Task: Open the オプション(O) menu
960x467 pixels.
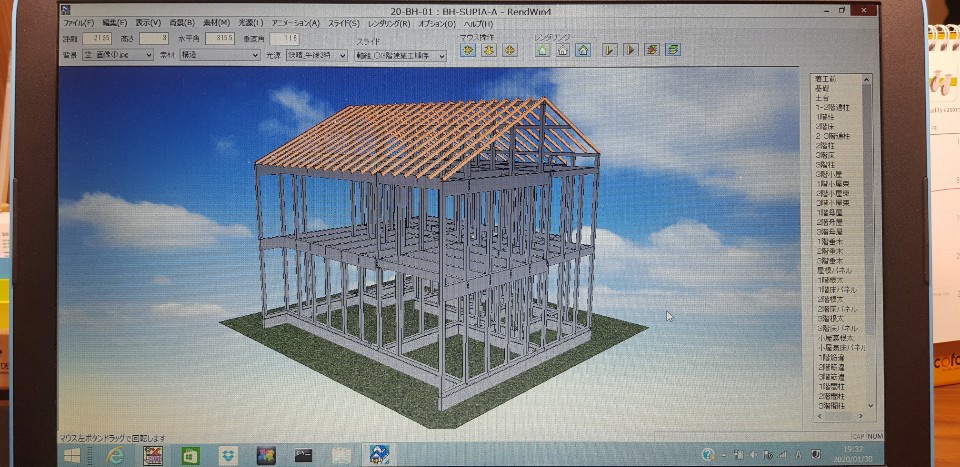Action: [437, 23]
